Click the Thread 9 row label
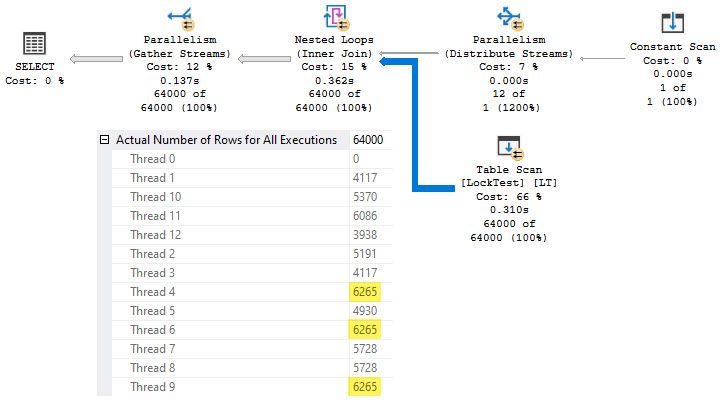The image size is (725, 405). pyautogui.click(x=152, y=386)
